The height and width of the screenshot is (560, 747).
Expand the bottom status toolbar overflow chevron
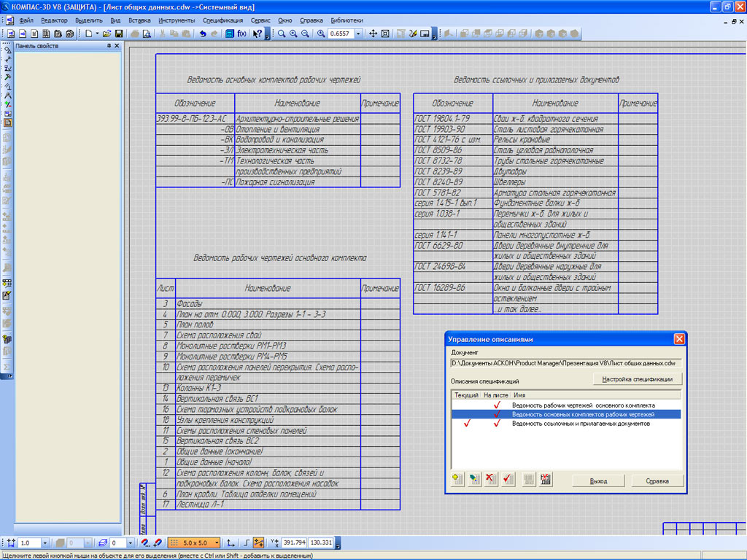[x=338, y=543]
